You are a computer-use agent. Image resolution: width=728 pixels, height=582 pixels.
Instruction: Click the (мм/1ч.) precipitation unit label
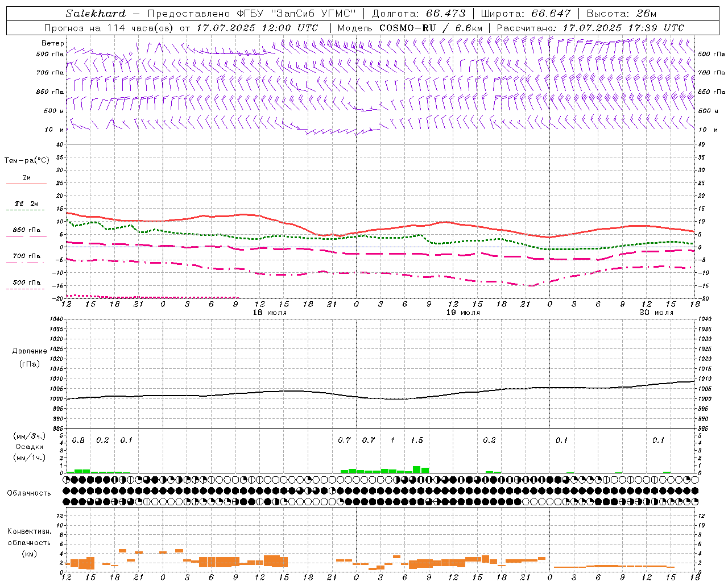[30, 458]
